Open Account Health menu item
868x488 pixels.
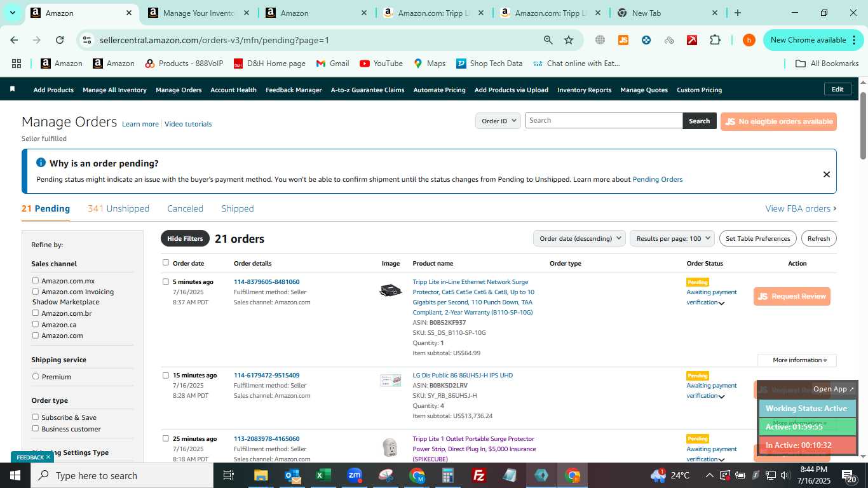(233, 90)
